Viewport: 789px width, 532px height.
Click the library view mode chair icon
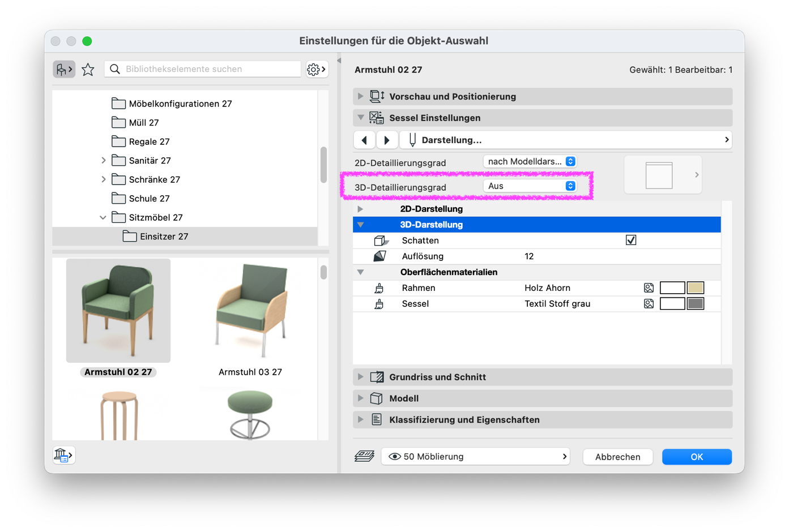coord(64,69)
